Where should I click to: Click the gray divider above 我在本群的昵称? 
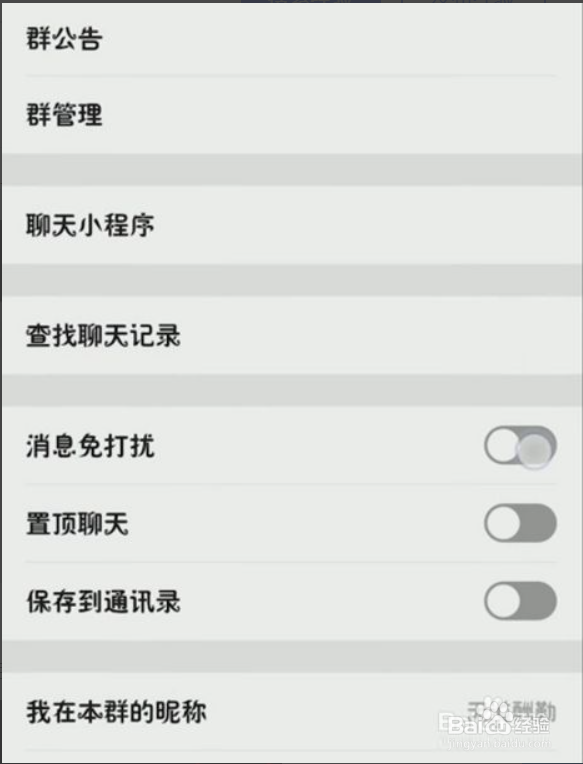[x=291, y=657]
